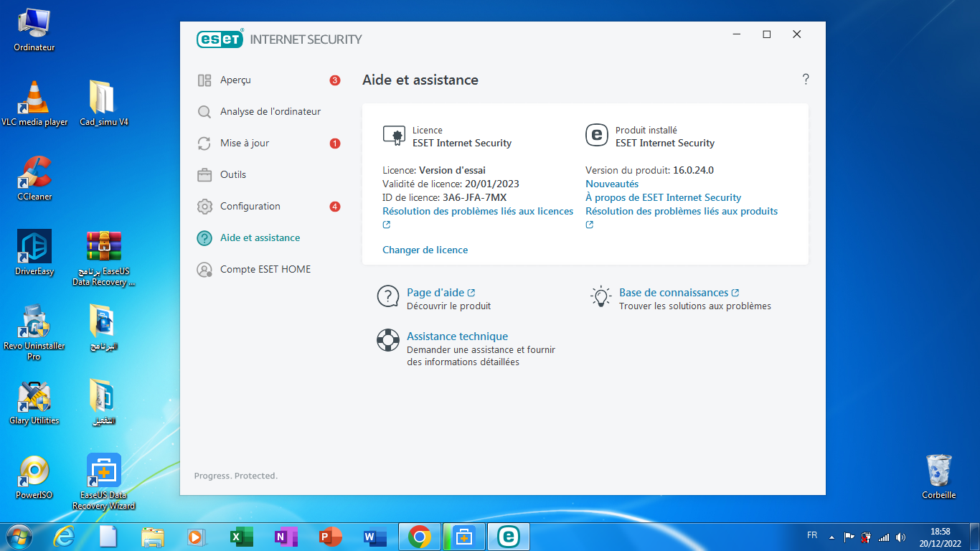Click the Aperçu overview grid icon
The height and width of the screenshot is (551, 980).
pos(204,80)
